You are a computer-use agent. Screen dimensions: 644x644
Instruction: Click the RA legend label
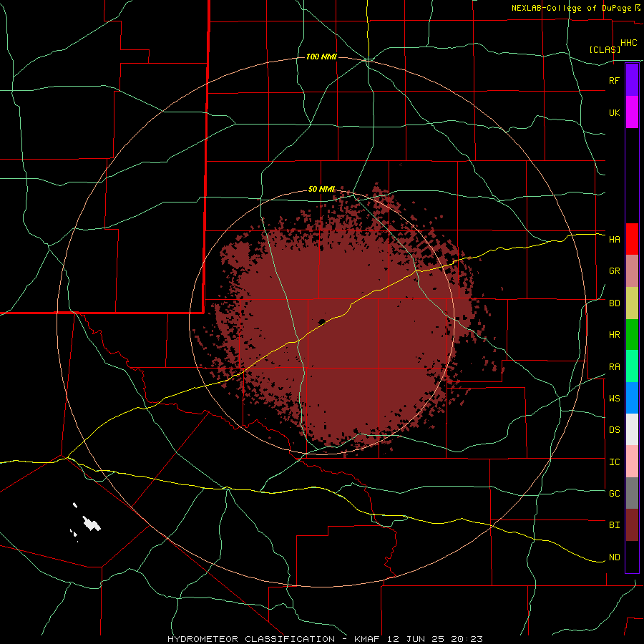pos(614,367)
